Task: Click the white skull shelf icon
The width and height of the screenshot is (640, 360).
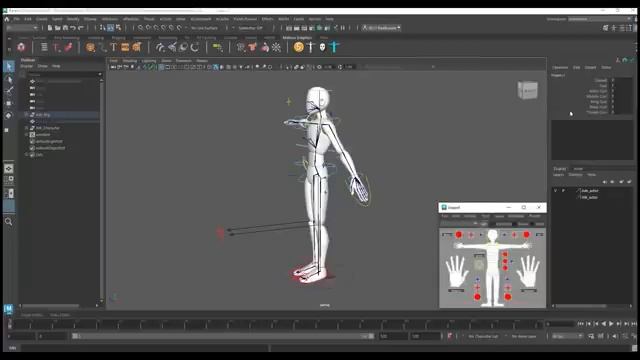Action: pyautogui.click(x=322, y=47)
